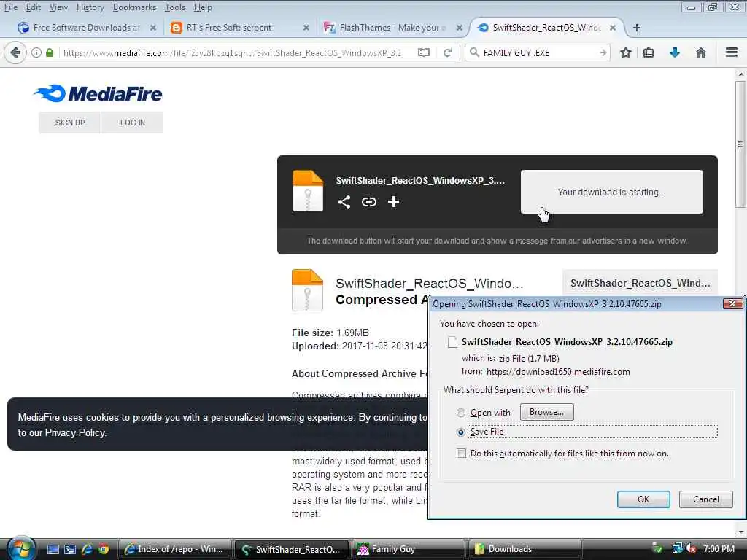The image size is (747, 560).
Task: Launch Internet Explorer from quick launch
Action: point(87,549)
